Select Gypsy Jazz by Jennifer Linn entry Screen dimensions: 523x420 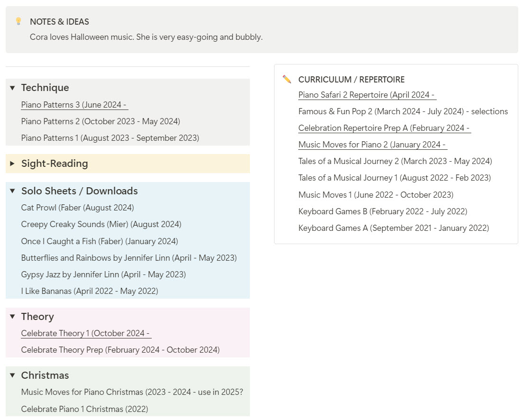(103, 274)
